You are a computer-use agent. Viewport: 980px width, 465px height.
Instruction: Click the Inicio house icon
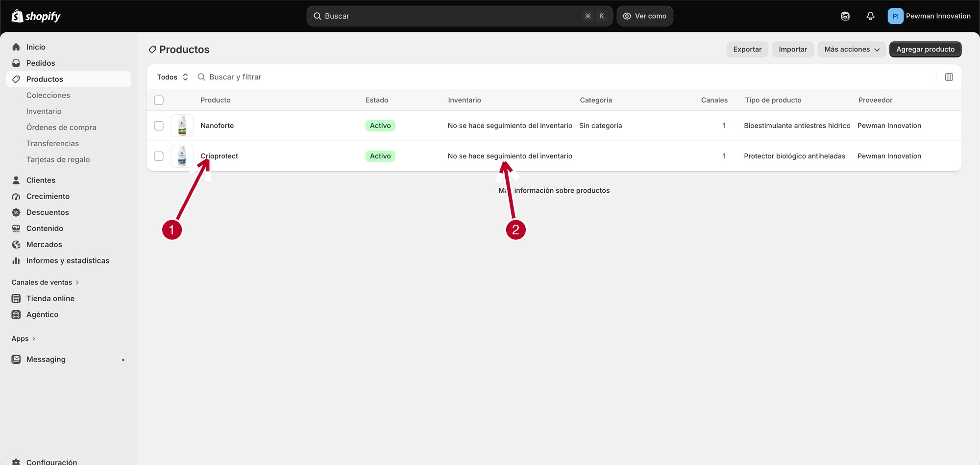click(x=16, y=47)
